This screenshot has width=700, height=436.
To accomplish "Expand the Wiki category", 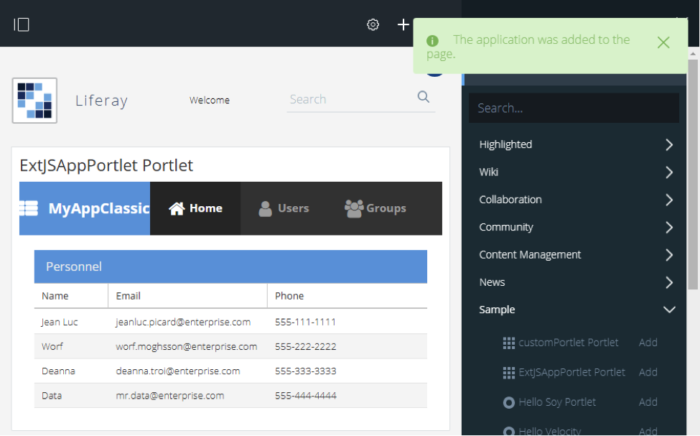I will coord(668,172).
